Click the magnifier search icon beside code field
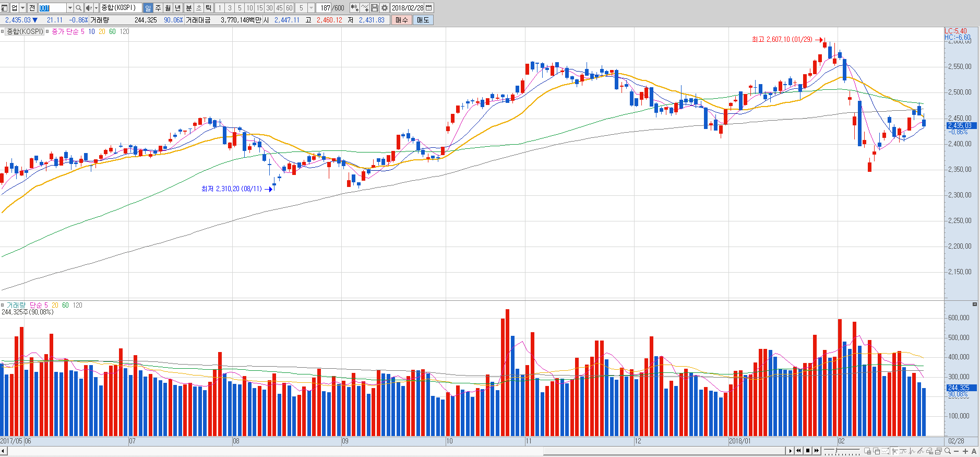 78,8
